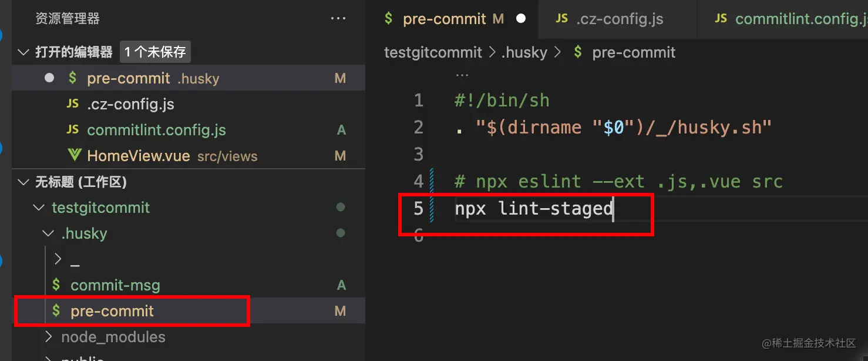Expand the underscore folder inside .husky

click(58, 259)
